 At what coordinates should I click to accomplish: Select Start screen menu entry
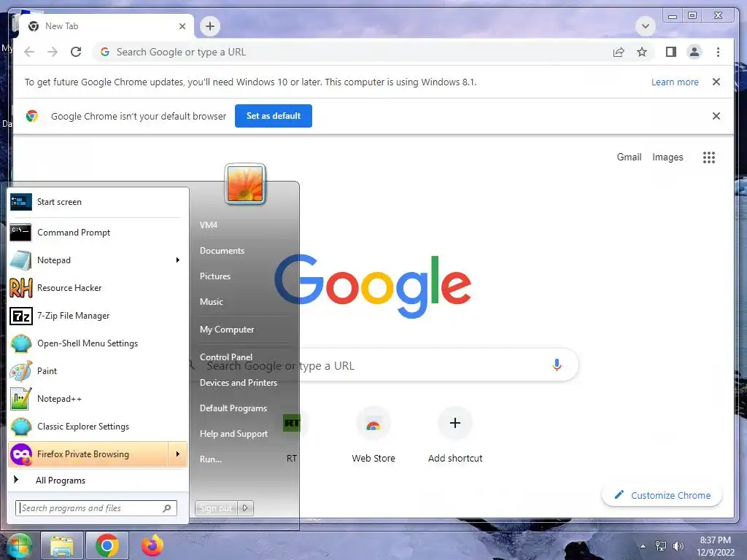(x=98, y=202)
